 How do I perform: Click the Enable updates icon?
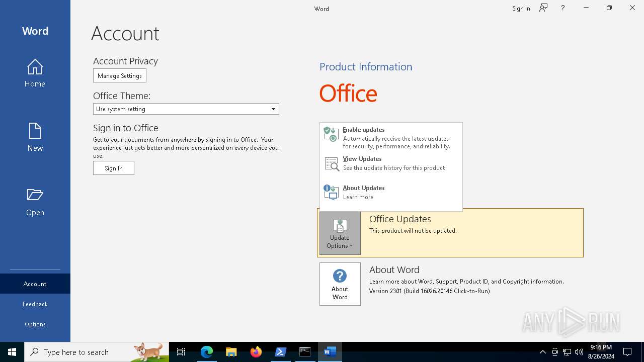pos(331,134)
